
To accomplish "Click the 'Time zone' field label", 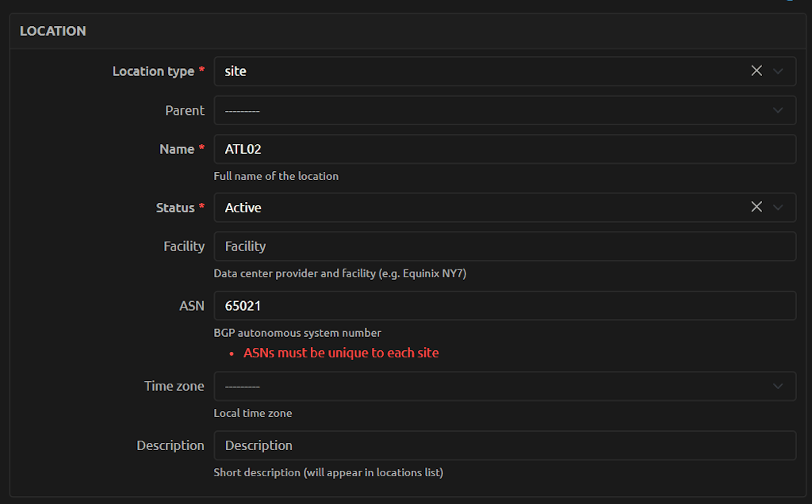I will (174, 386).
